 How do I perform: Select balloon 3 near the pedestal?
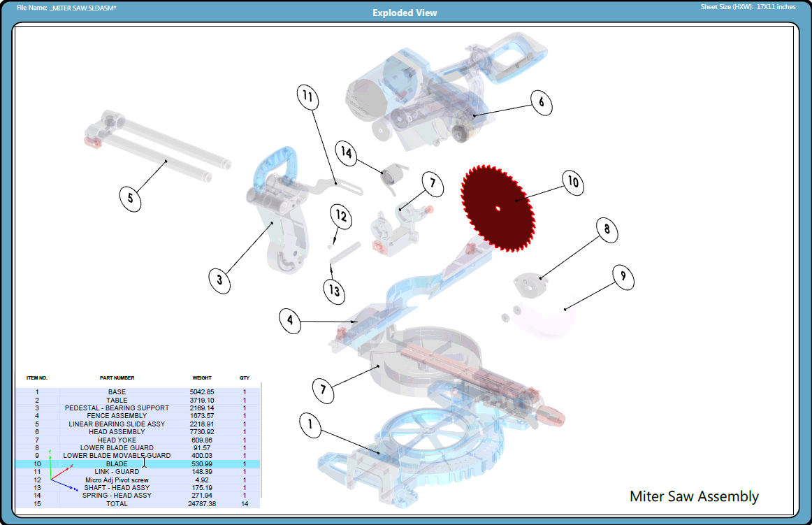219,280
